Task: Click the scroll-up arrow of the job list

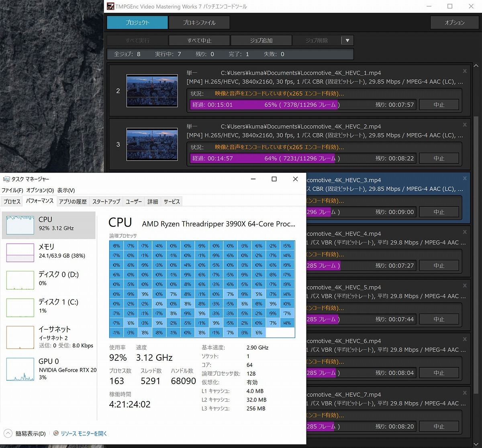Action: pos(476,66)
